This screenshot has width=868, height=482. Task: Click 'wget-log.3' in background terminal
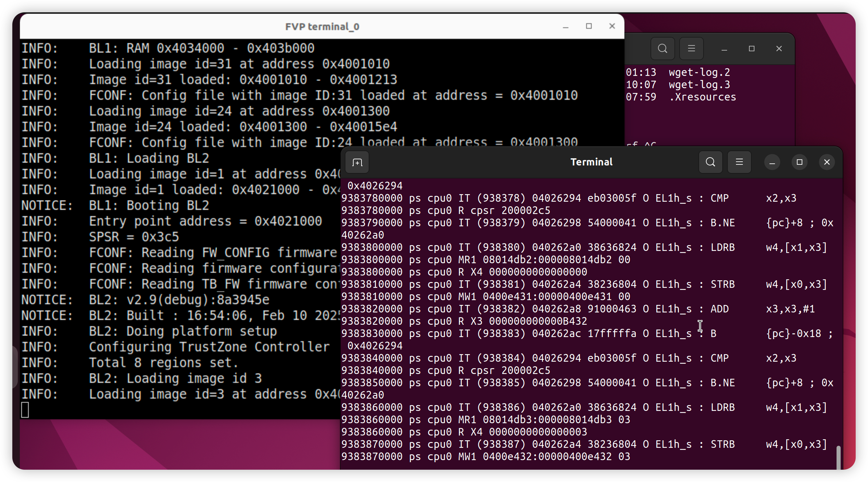(699, 84)
